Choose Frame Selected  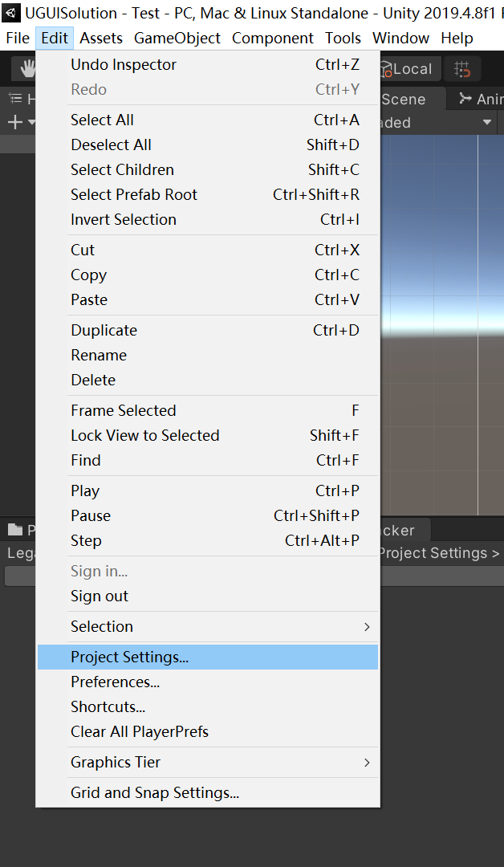pos(208,410)
